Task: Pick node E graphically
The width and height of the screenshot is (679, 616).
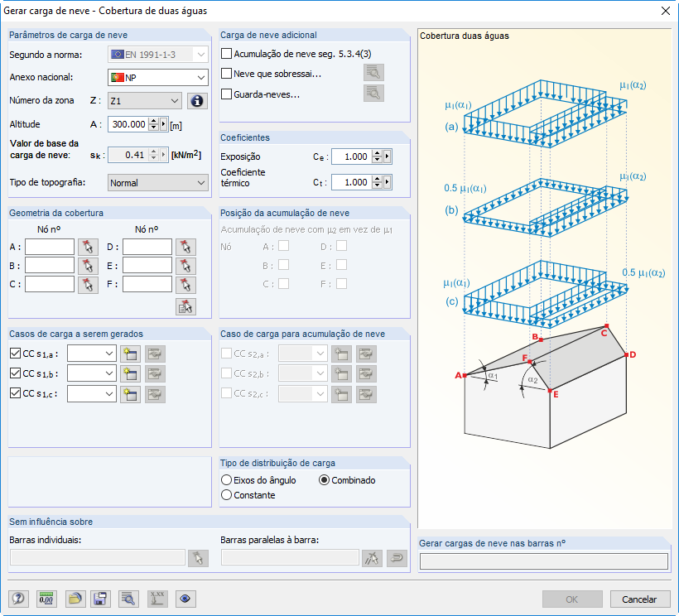Action: 185,266
